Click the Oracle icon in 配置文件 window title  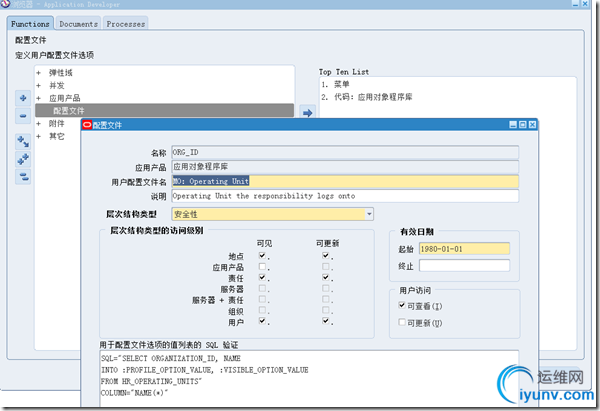click(x=87, y=125)
